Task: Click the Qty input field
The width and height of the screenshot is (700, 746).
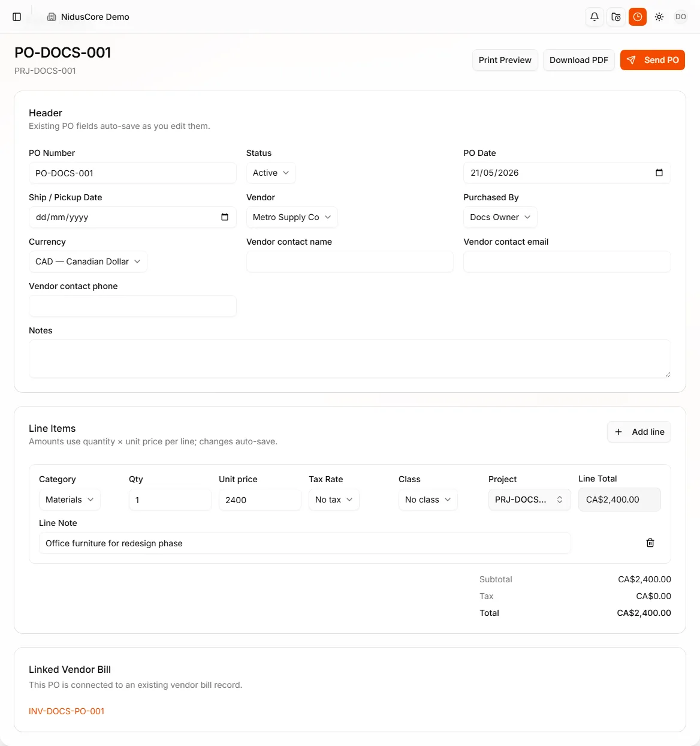Action: point(170,500)
